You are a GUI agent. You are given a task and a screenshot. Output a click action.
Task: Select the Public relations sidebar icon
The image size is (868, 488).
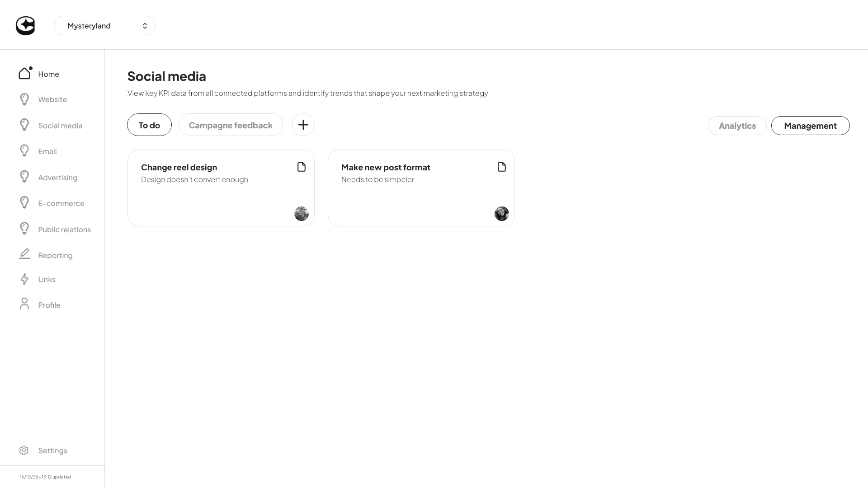(x=25, y=228)
